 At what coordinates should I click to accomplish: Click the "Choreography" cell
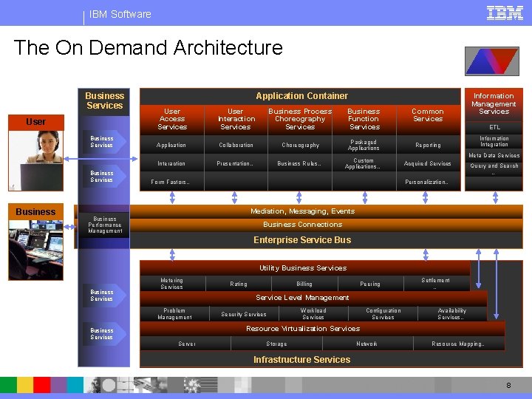(x=300, y=145)
